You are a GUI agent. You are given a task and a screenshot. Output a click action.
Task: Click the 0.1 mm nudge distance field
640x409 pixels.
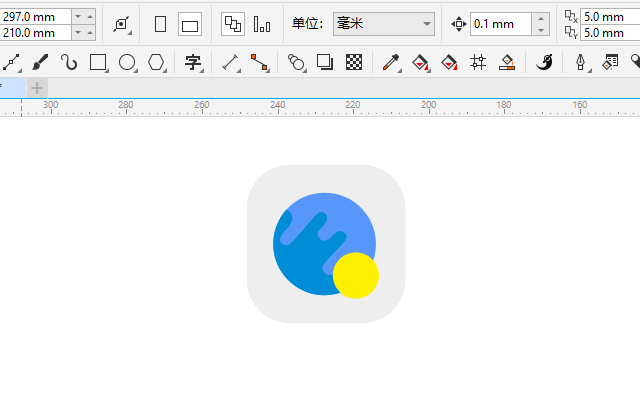pos(501,24)
